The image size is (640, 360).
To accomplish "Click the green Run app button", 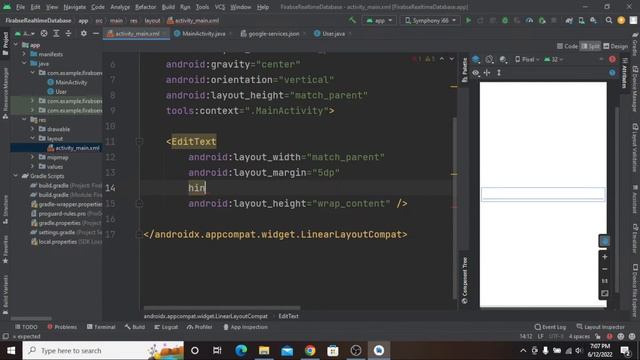I will [469, 20].
